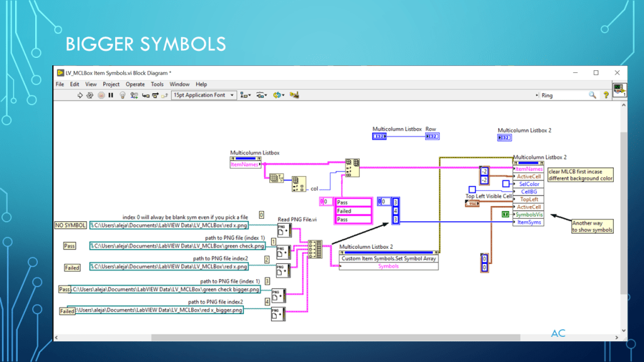Open the Reorder dropdown in the toolbar
644x362 pixels.
coord(277,96)
